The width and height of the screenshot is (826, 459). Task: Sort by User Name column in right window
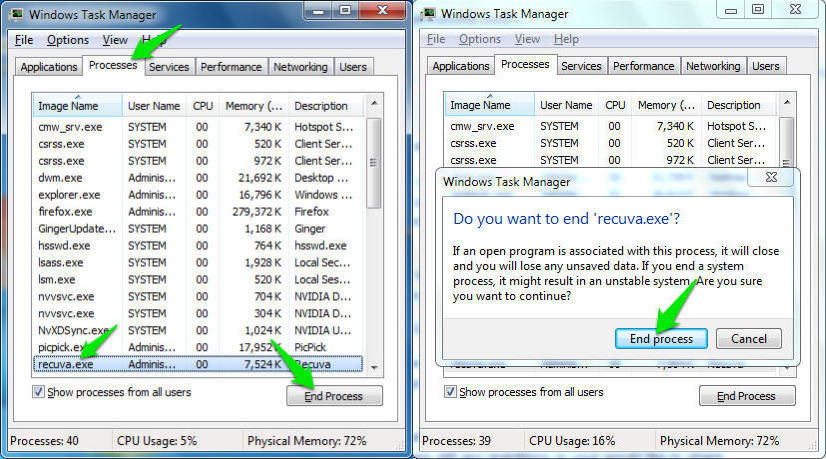coord(566,105)
